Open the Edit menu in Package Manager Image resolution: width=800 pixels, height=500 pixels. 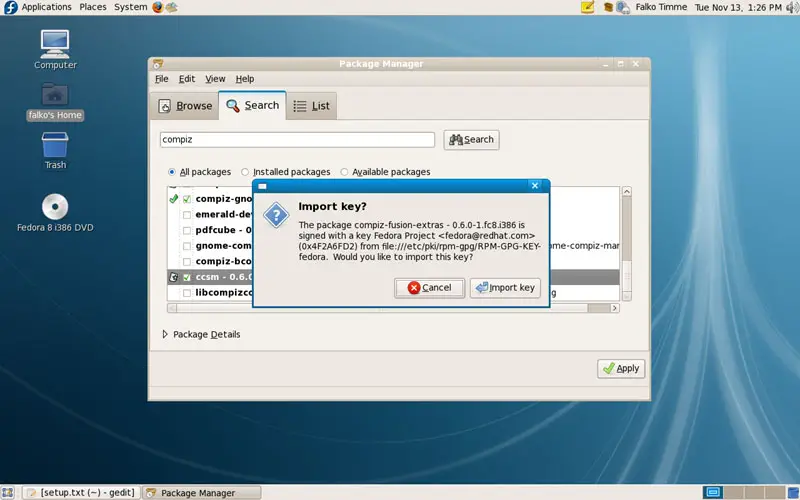pyautogui.click(x=187, y=79)
